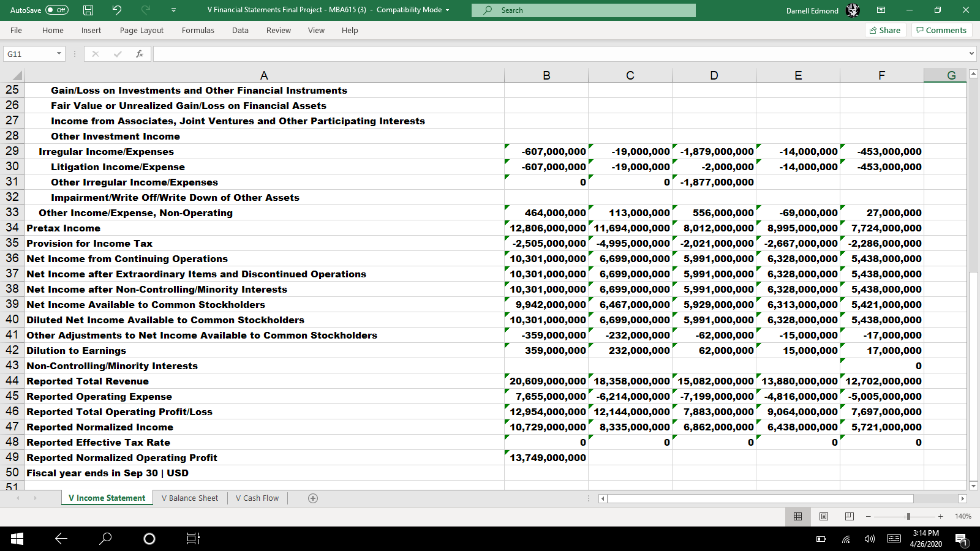Open the Windows Start menu
Screen dimensions: 980x551
pos(17,539)
